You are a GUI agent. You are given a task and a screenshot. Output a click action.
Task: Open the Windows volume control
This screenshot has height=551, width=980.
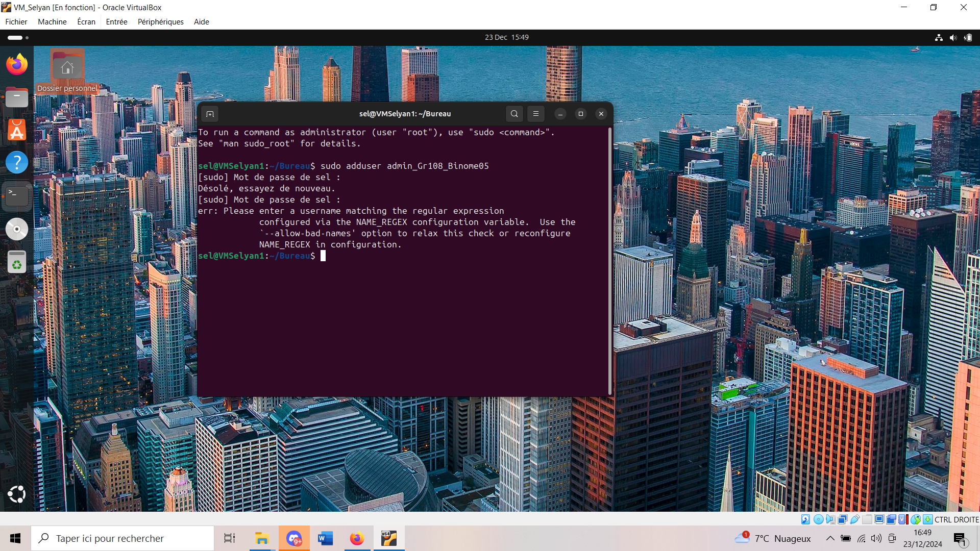pyautogui.click(x=876, y=538)
